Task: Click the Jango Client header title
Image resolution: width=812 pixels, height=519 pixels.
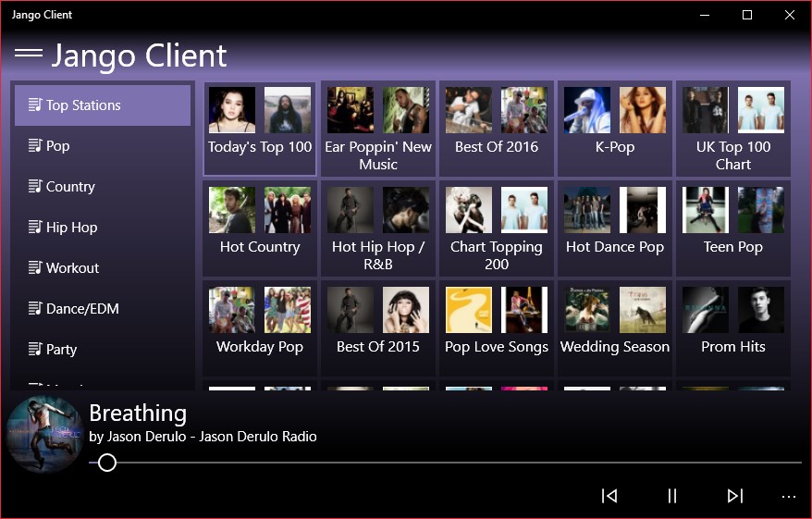Action: pos(139,56)
